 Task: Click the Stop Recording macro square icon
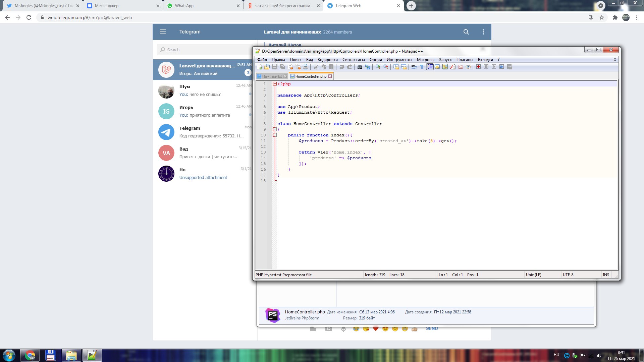pos(486,67)
